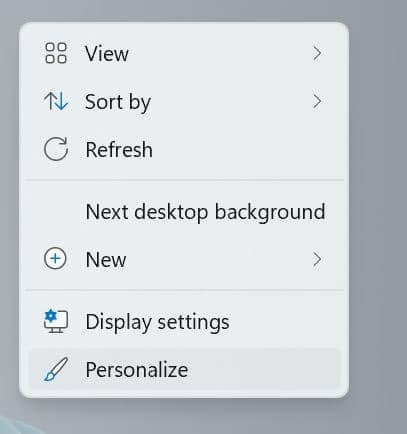Screen dimensions: 407x434
Task: Select the Refresh label in context menu
Action: click(119, 150)
